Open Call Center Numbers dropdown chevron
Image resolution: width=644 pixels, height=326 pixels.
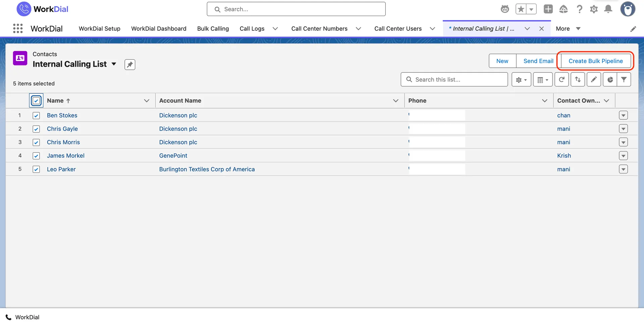[359, 29]
